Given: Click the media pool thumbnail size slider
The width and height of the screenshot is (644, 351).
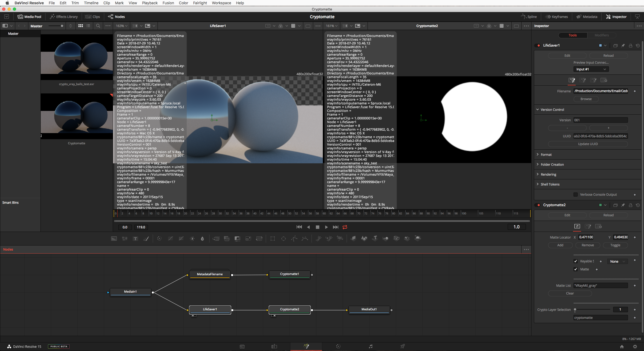Looking at the screenshot, I should pyautogui.click(x=56, y=26).
